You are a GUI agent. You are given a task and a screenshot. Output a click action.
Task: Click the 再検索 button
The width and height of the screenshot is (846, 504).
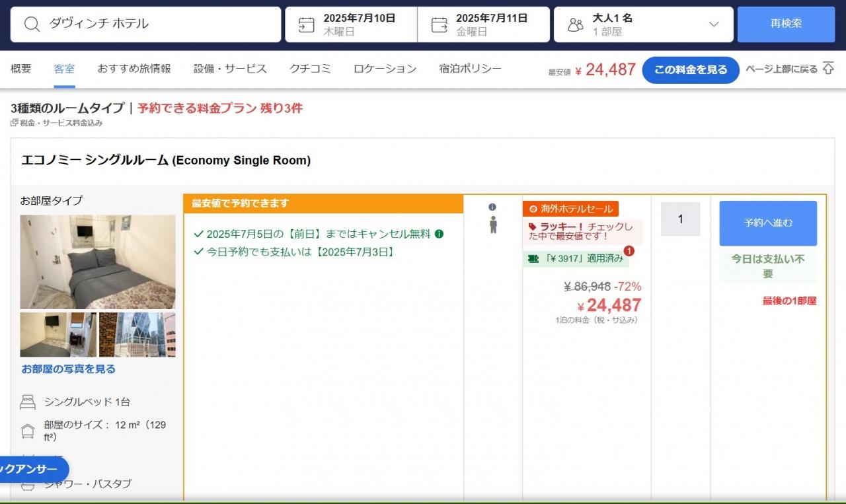click(x=786, y=24)
